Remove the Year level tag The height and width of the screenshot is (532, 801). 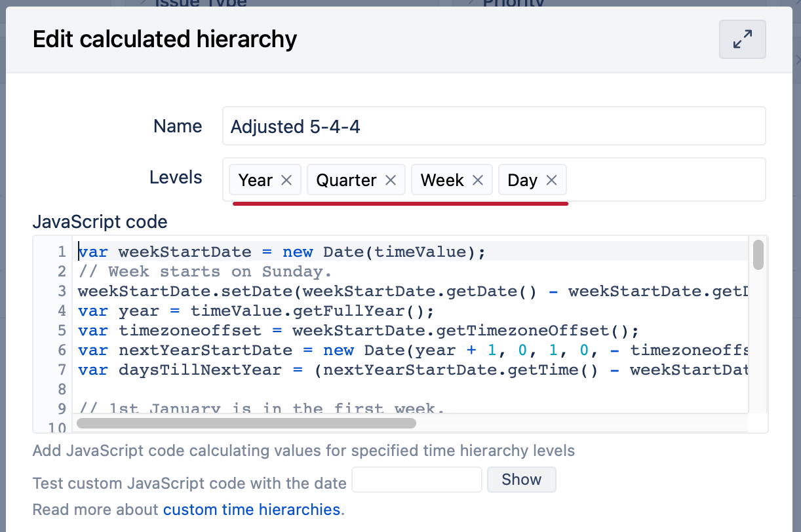[x=286, y=180]
